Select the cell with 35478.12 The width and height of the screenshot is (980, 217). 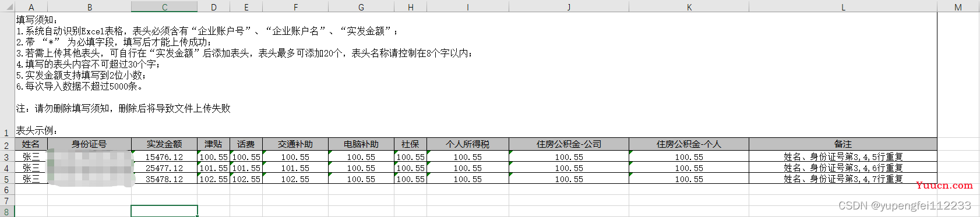[x=164, y=179]
